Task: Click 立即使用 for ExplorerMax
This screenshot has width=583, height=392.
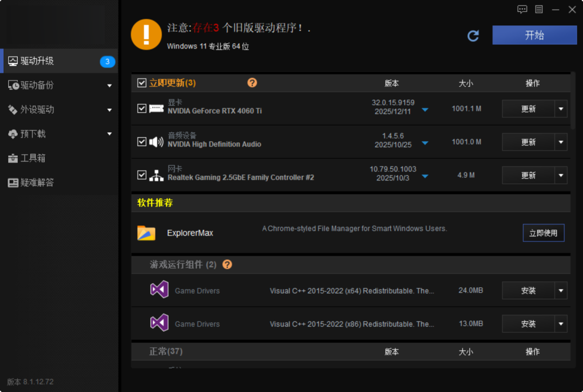Action: point(544,233)
